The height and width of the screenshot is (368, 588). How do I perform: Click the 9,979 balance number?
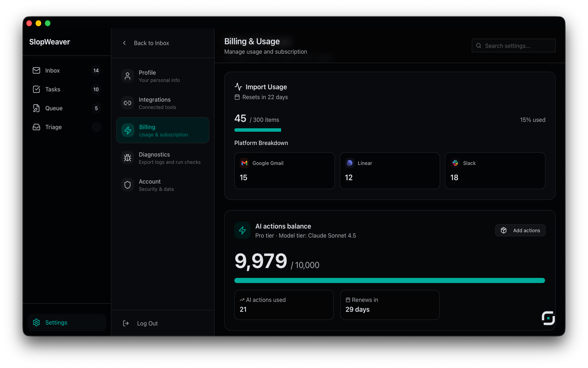click(261, 261)
